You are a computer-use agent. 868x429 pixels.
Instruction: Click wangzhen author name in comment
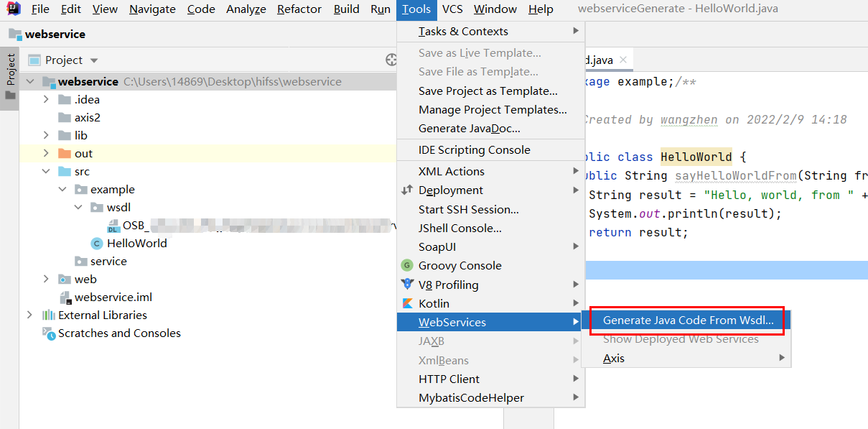(x=690, y=120)
